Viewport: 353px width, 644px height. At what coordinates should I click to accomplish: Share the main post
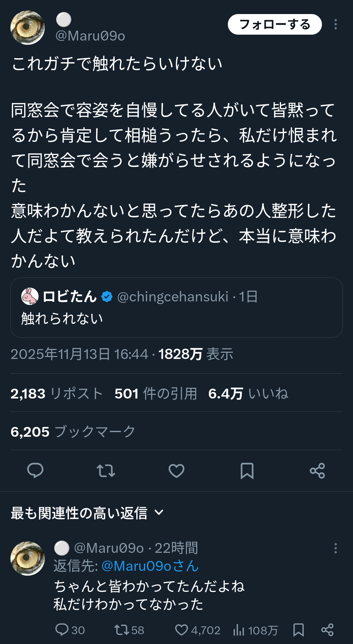[317, 471]
